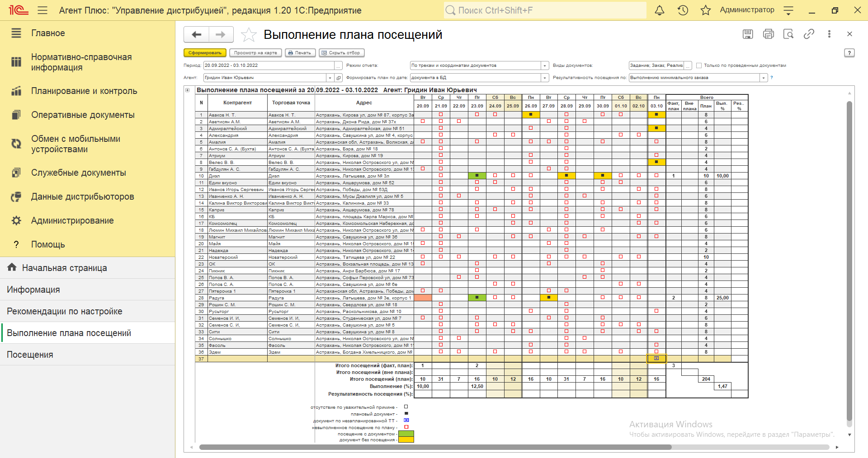
Task: Click the Администратор user name
Action: 747,10
